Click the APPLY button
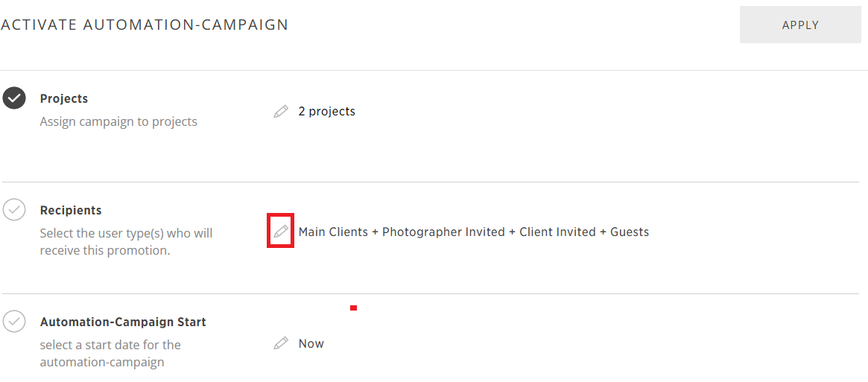This screenshot has width=868, height=382. click(x=800, y=25)
